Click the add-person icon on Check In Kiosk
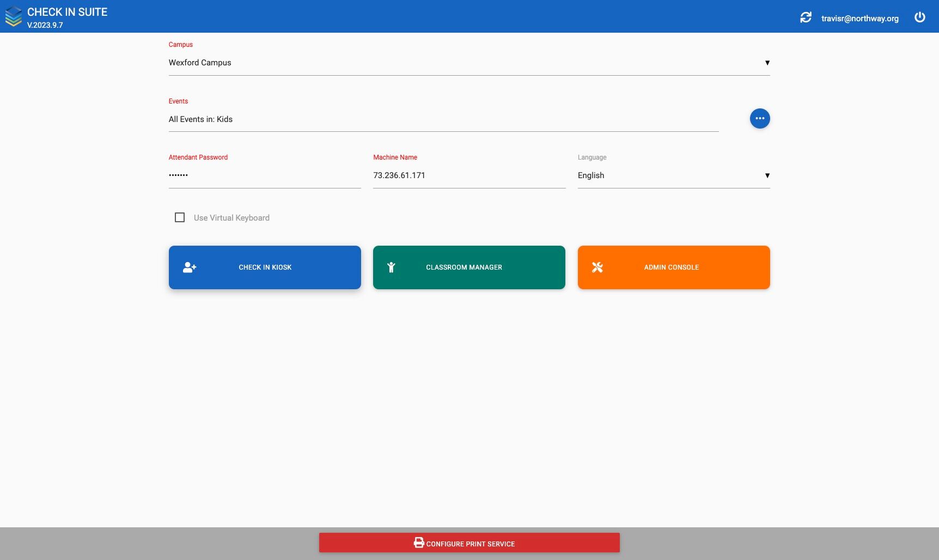Screen dimensions: 939x560 tap(190, 267)
